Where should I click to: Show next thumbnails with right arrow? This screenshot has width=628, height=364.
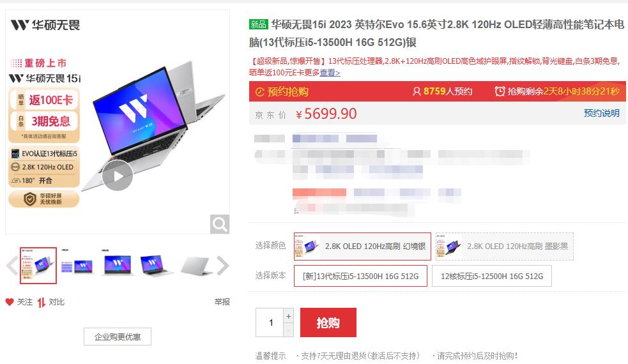[x=223, y=266]
